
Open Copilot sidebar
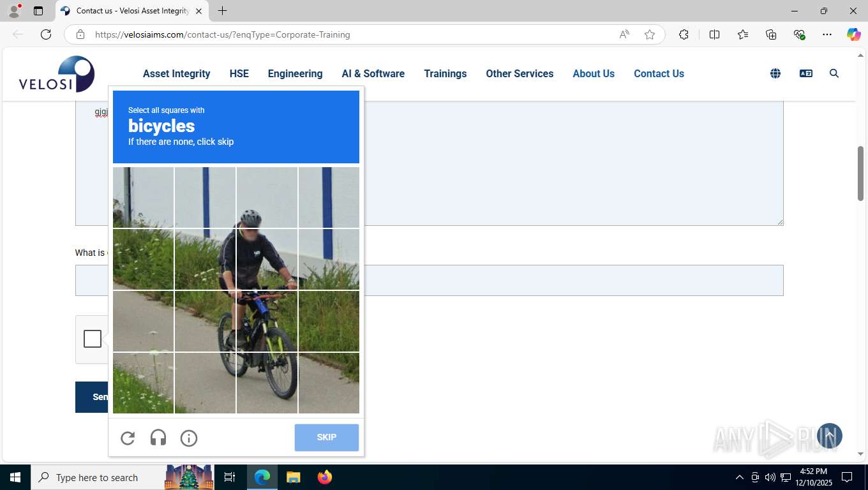pyautogui.click(x=854, y=34)
